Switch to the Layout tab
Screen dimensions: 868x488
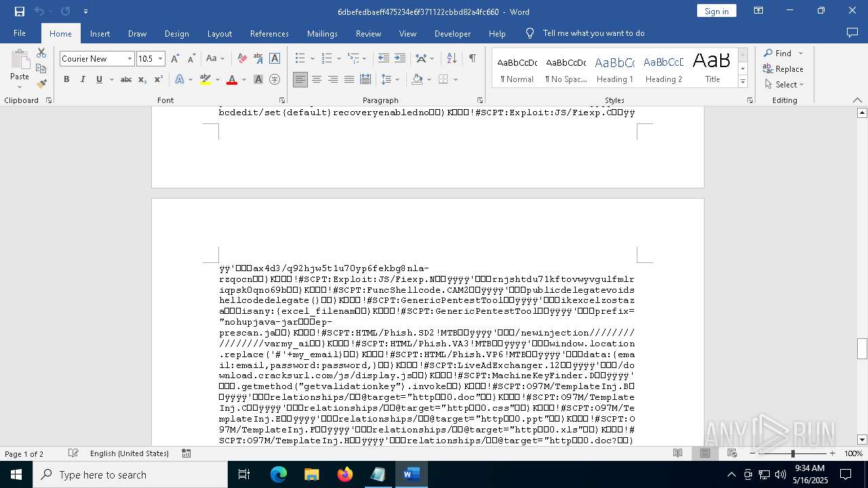pos(219,33)
